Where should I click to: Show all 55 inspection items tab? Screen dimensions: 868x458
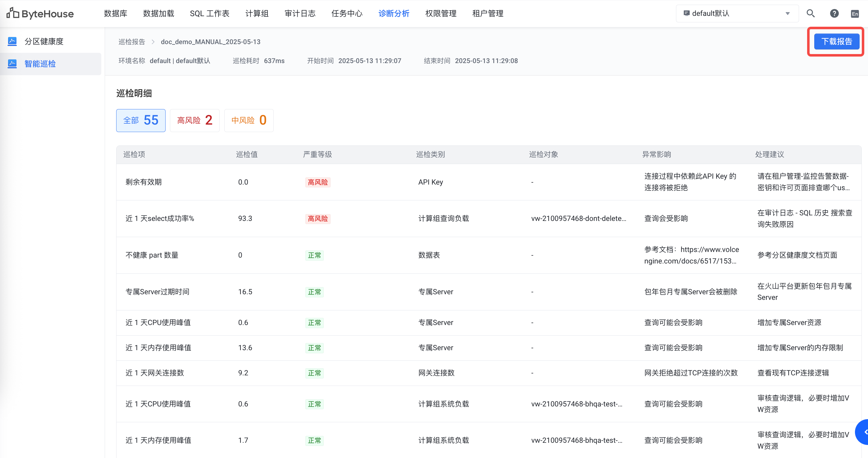140,120
